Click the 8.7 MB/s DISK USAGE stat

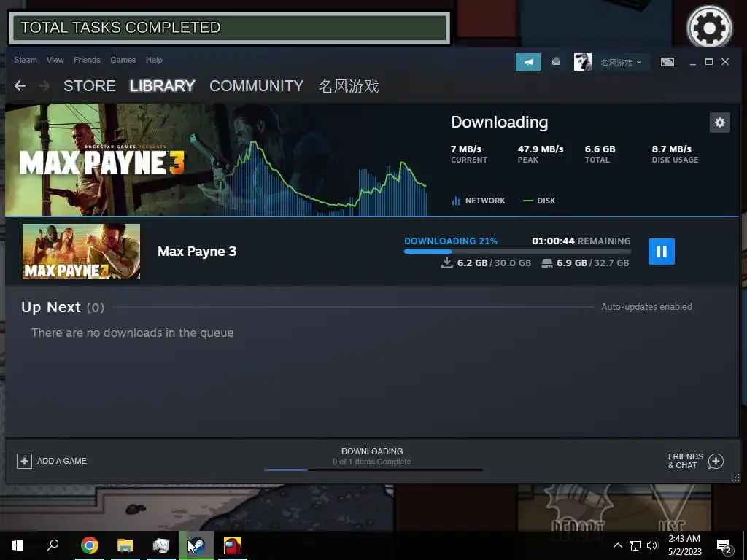click(675, 154)
